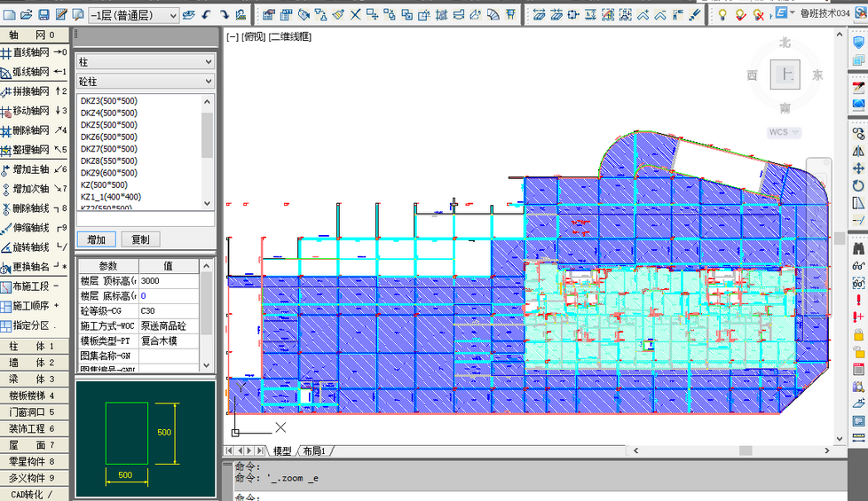Click the 上 face of view cube
The height and width of the screenshot is (501, 868).
[x=785, y=74]
